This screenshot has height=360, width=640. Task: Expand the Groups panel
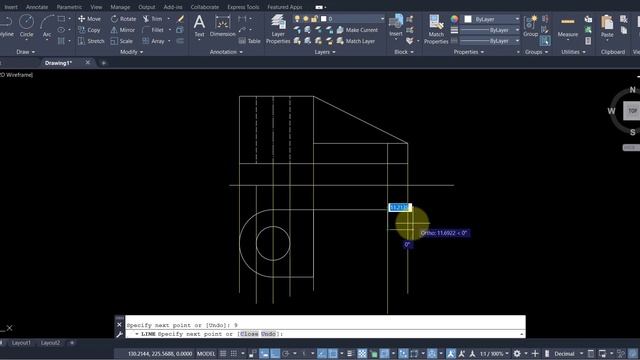coord(536,52)
